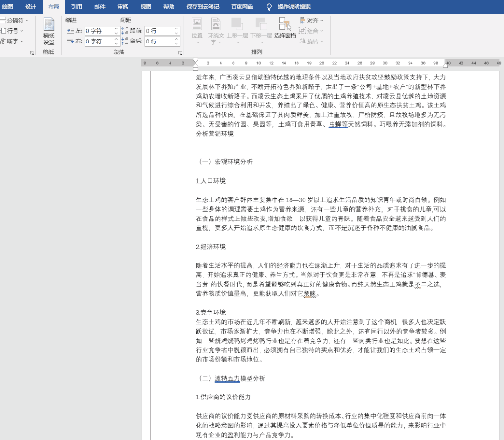Click the right indent 右 input field

[99, 41]
